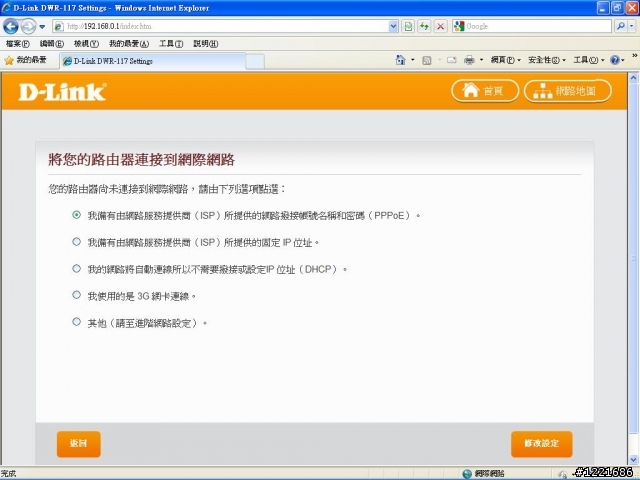This screenshot has width=640, height=480.
Task: Select the PPPoE connection radio option
Action: (x=76, y=215)
